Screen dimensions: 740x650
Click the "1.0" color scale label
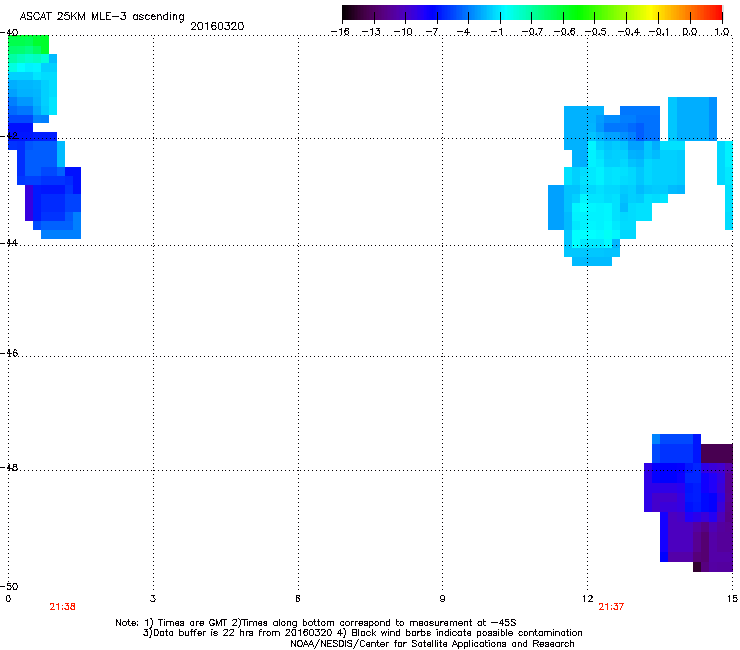pyautogui.click(x=722, y=32)
